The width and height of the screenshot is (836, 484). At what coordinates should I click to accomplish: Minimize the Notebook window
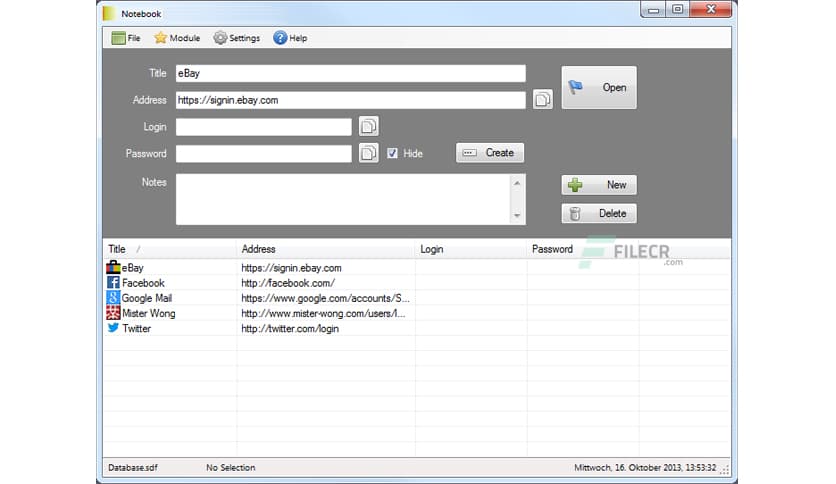[x=653, y=10]
